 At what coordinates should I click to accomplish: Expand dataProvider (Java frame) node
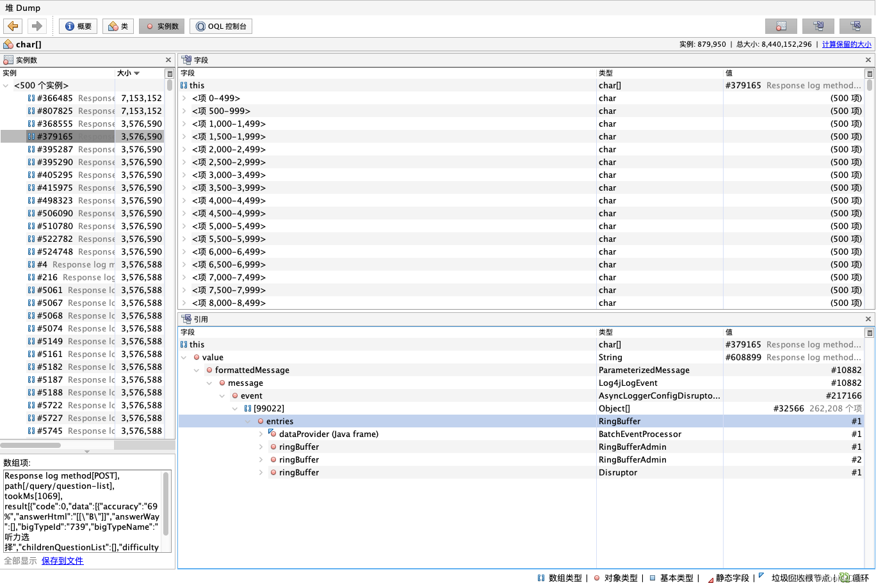point(261,434)
